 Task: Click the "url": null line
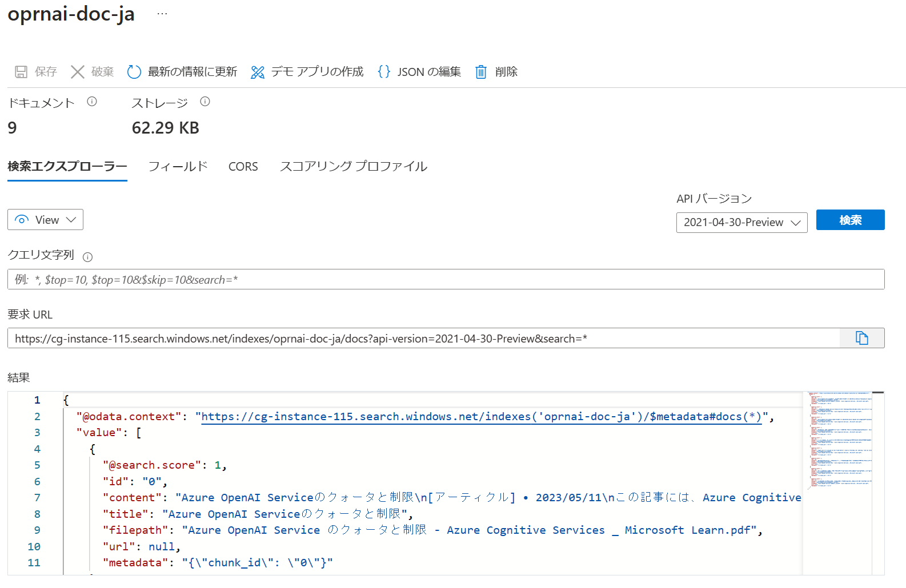point(142,547)
